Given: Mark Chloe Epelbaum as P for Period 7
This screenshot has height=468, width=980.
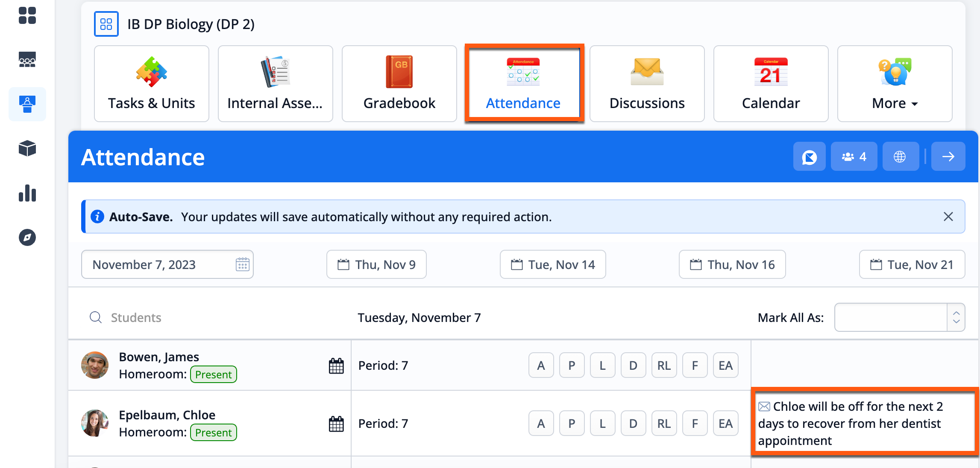Looking at the screenshot, I should point(572,424).
